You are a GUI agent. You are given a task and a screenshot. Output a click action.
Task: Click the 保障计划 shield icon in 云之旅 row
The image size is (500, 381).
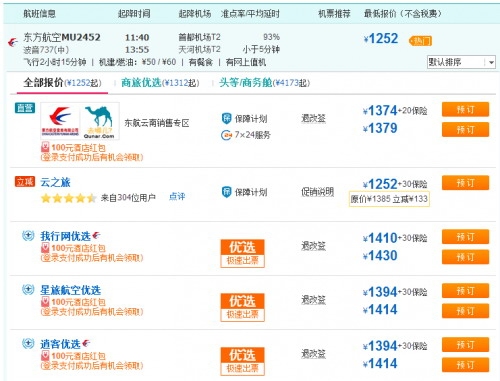click(x=226, y=192)
